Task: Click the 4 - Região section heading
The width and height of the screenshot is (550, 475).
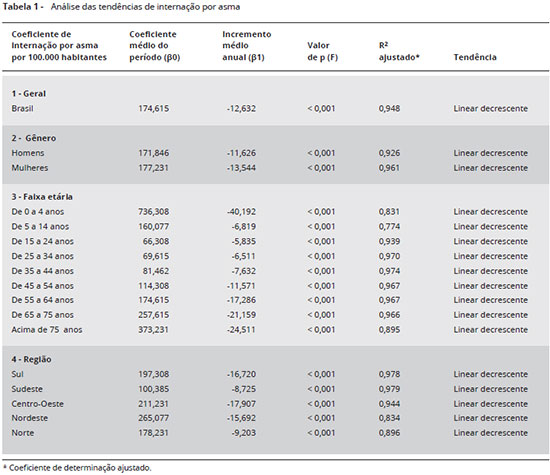Action: [x=32, y=359]
